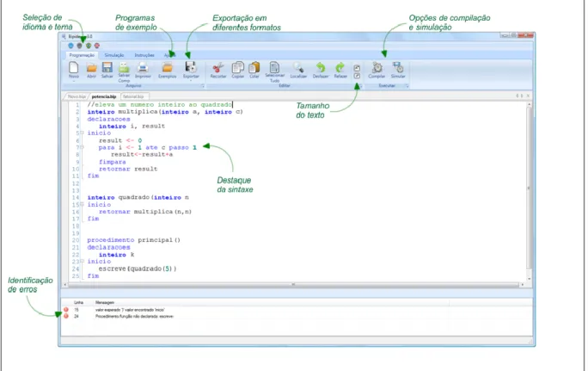Viewport: 588px width, 371px height.
Task: Choose the Salvar Como icon
Action: pos(124,68)
